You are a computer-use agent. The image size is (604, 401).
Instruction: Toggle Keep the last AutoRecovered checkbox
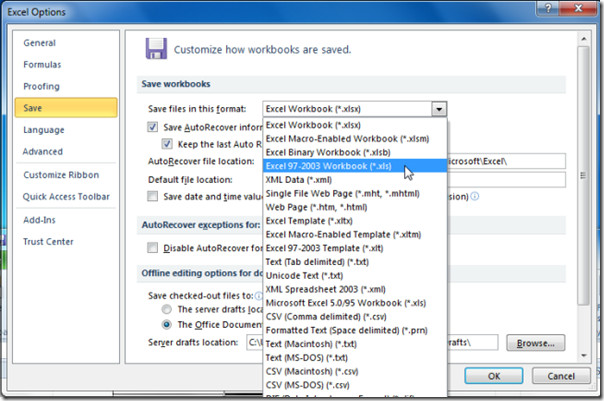point(167,144)
